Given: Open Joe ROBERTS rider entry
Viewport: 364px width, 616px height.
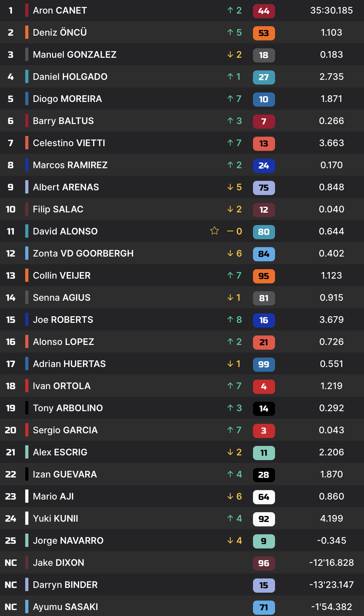Looking at the screenshot, I should [x=63, y=320].
